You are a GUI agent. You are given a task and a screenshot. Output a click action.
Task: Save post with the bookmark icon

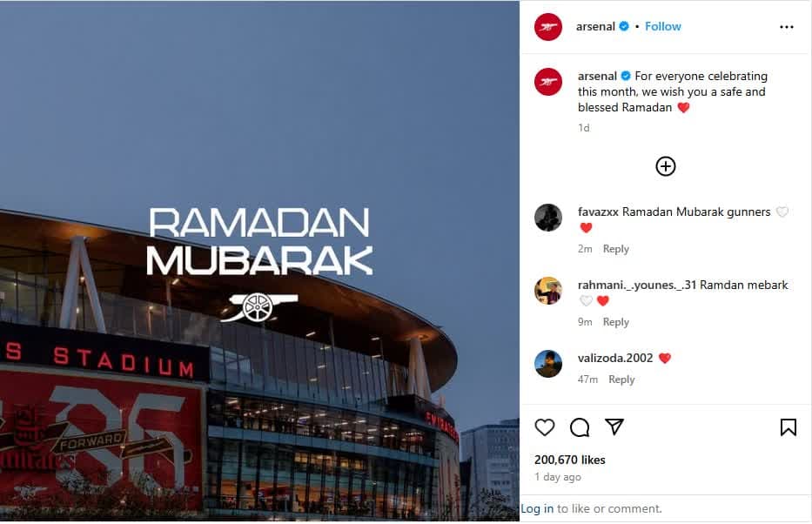789,427
